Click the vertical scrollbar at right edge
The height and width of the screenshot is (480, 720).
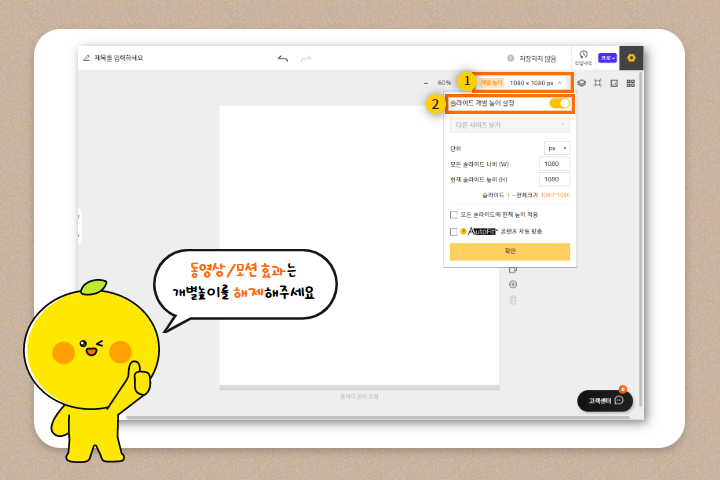pos(640,239)
